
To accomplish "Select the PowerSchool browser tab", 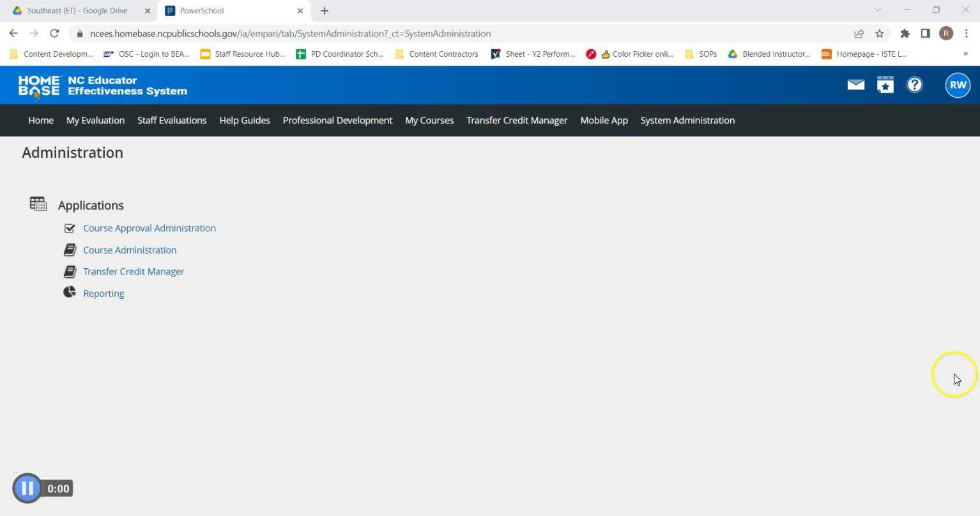I will 234,11.
